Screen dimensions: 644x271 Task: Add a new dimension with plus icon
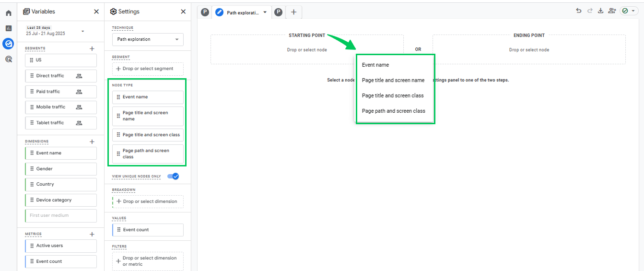pos(92,141)
